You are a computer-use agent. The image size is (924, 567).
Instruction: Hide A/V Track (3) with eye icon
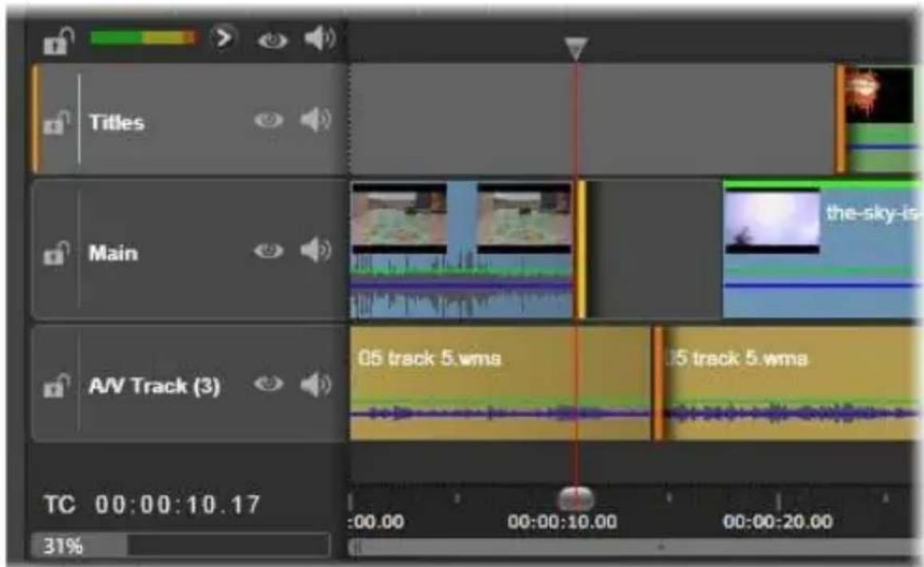pos(268,384)
